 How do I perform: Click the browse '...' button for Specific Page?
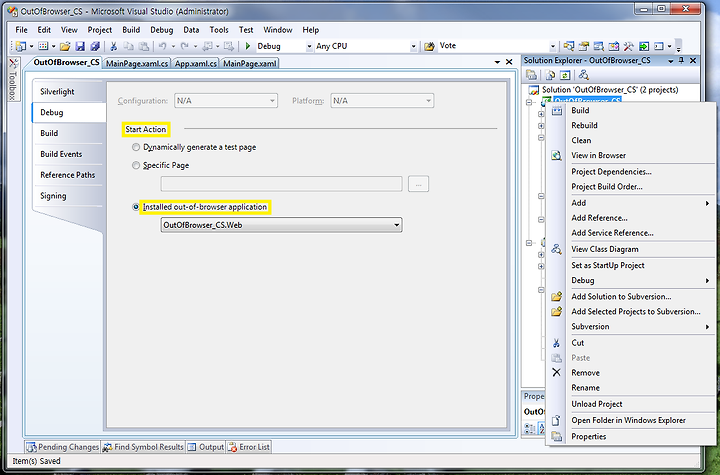click(x=418, y=184)
